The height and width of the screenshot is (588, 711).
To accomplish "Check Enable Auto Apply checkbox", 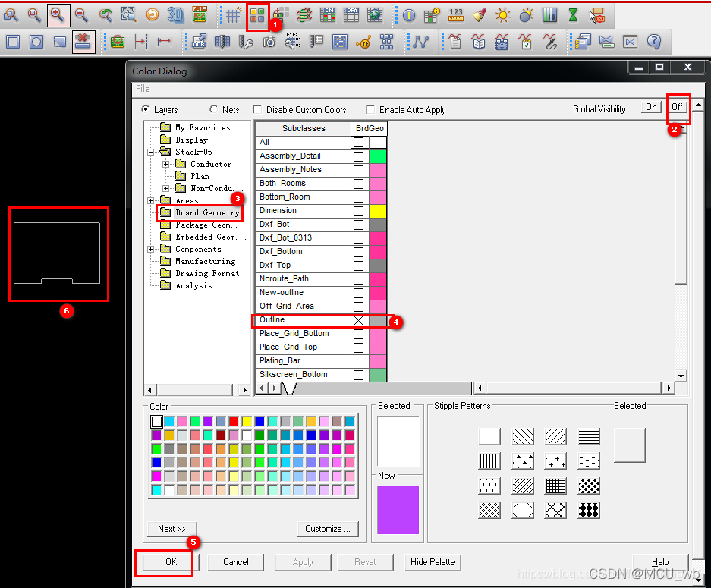I will pos(370,110).
